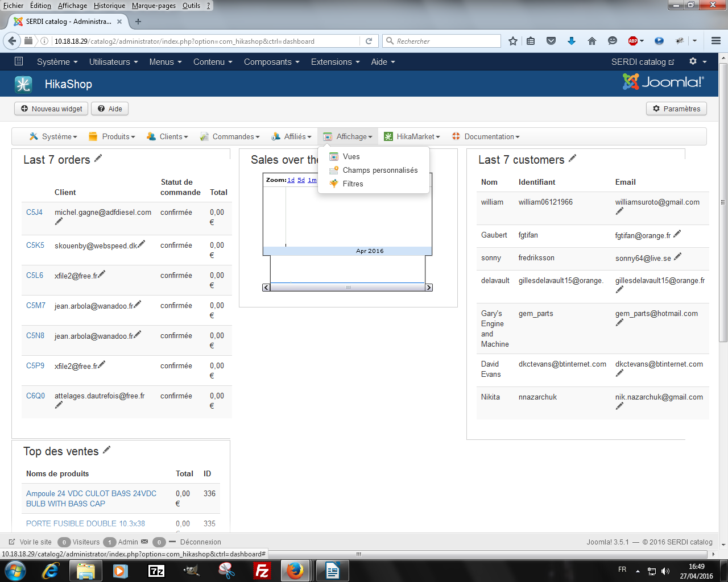Click pencil icon under williamsuroto@gmail.com

619,211
